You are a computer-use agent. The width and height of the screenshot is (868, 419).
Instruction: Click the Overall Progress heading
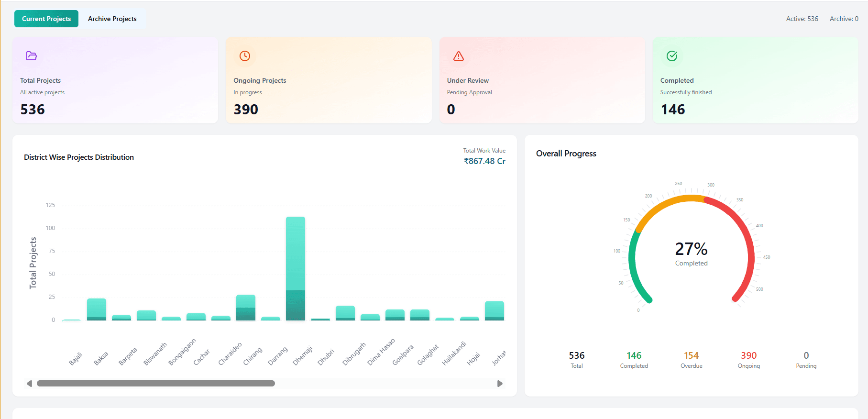pos(566,154)
